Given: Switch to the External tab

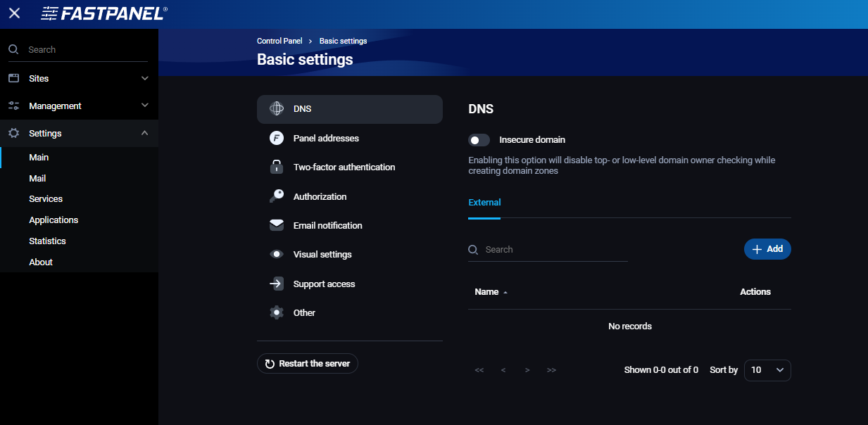Looking at the screenshot, I should pyautogui.click(x=484, y=203).
